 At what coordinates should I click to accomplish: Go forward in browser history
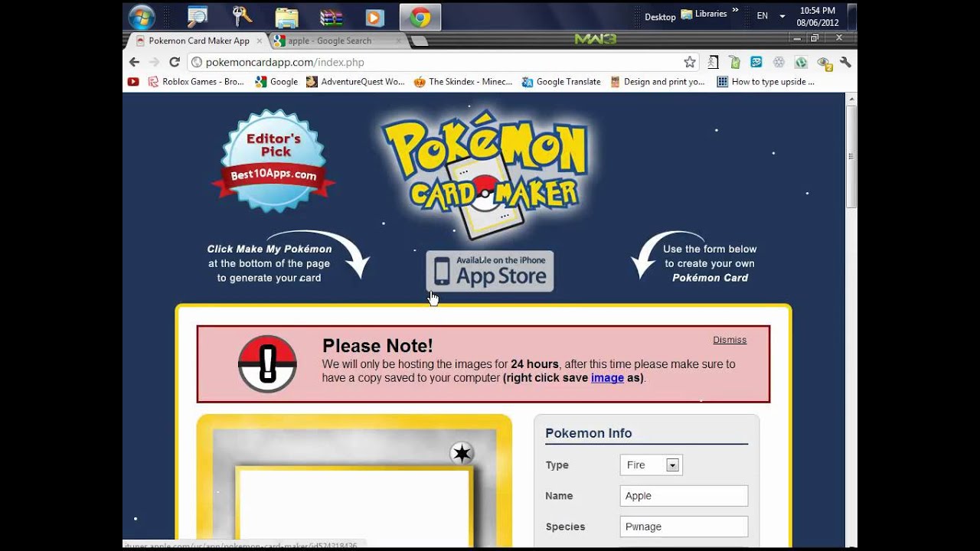(x=154, y=62)
